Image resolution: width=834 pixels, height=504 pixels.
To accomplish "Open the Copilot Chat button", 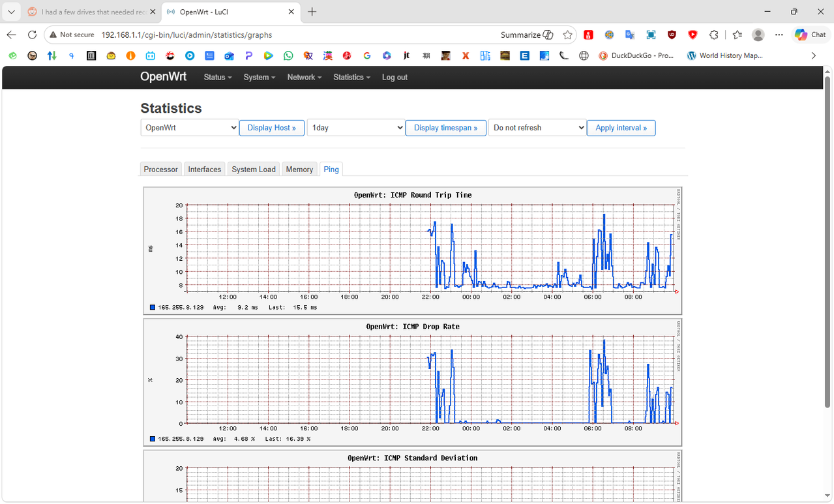I will [x=811, y=35].
